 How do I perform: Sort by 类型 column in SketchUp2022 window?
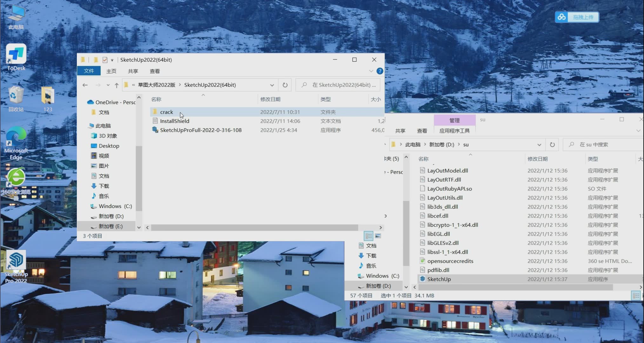pos(325,99)
